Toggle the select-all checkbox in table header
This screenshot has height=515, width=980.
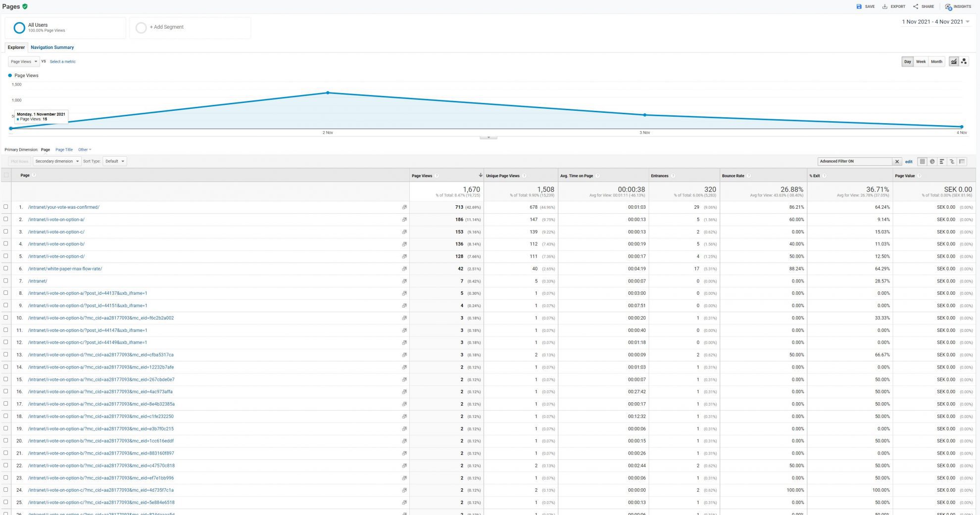[6, 175]
